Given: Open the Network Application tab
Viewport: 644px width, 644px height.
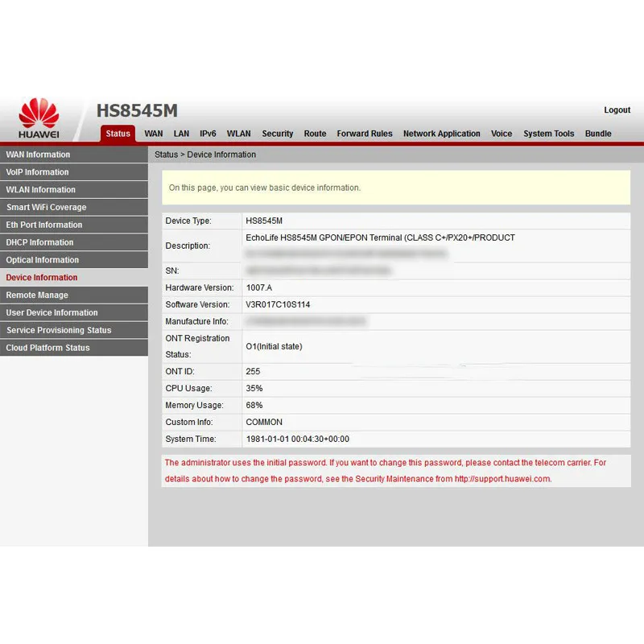Looking at the screenshot, I should pyautogui.click(x=442, y=134).
